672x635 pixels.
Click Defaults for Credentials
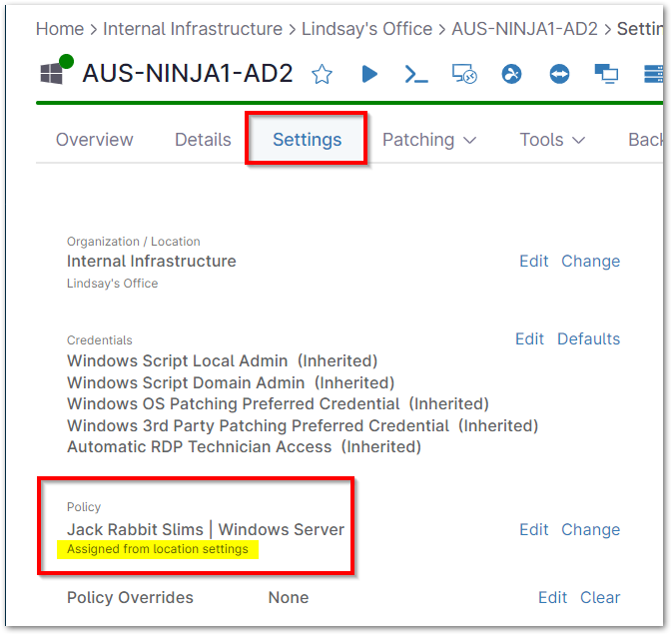(588, 338)
